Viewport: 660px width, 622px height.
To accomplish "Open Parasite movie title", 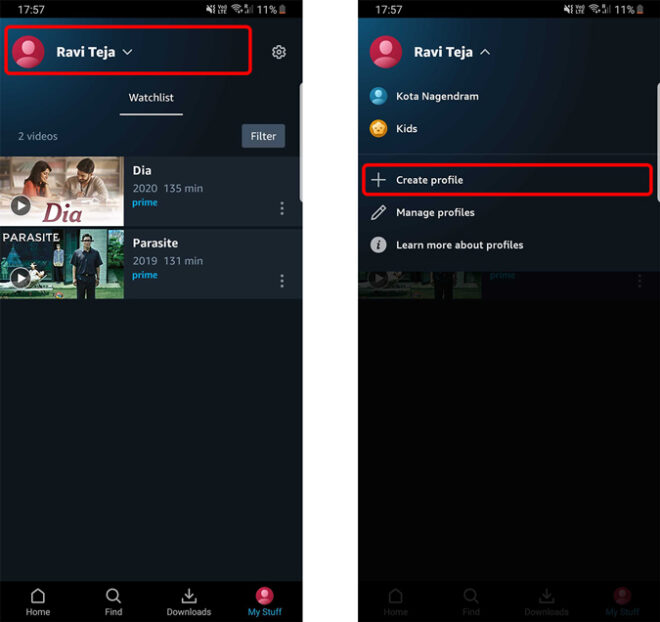I will point(155,243).
